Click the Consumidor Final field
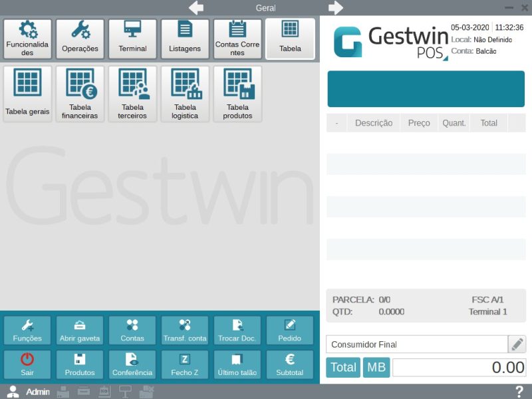 point(416,344)
